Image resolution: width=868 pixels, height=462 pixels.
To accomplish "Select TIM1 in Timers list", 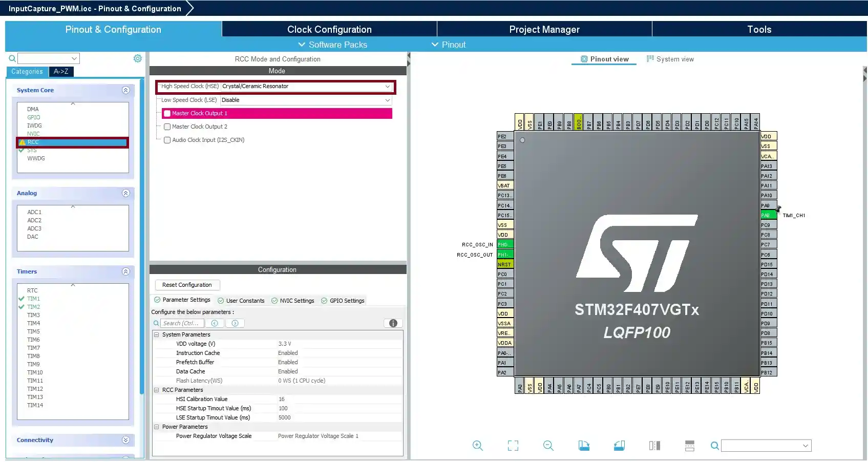I will 33,299.
